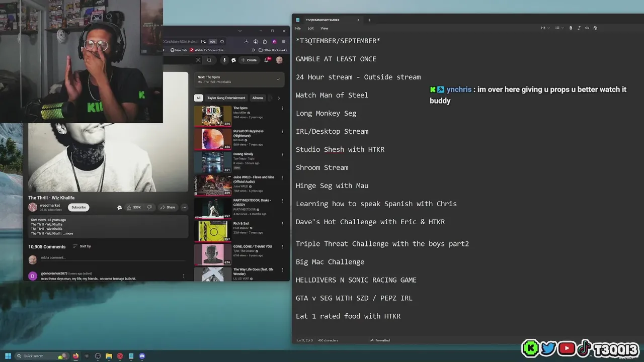Open Juice WRLD Flaws and Sins thumbnail
The height and width of the screenshot is (362, 644).
pos(213,185)
